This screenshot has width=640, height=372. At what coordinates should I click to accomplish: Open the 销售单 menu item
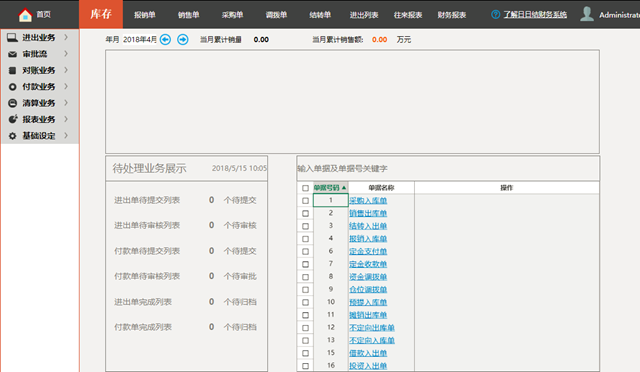(x=189, y=15)
